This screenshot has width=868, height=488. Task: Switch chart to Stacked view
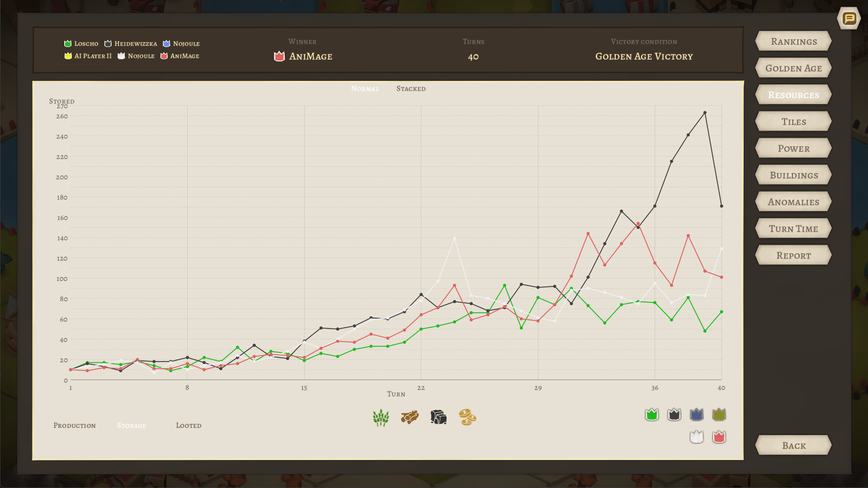point(411,89)
